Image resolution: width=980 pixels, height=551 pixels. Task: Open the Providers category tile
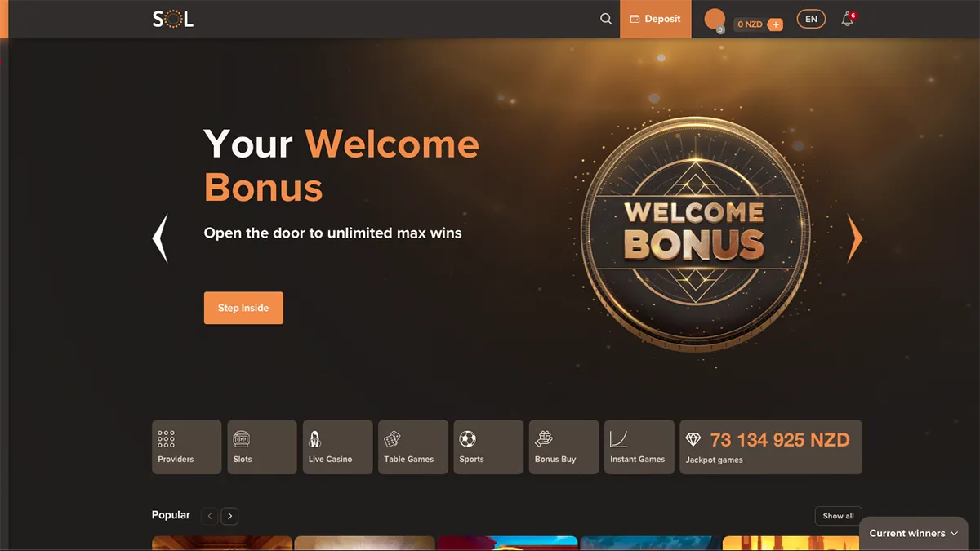(186, 447)
